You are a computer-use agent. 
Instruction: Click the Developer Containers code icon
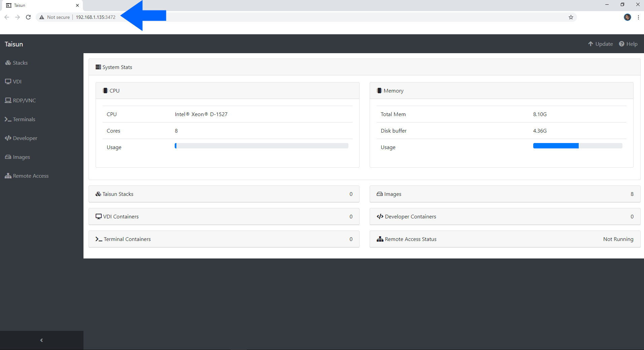pyautogui.click(x=380, y=217)
